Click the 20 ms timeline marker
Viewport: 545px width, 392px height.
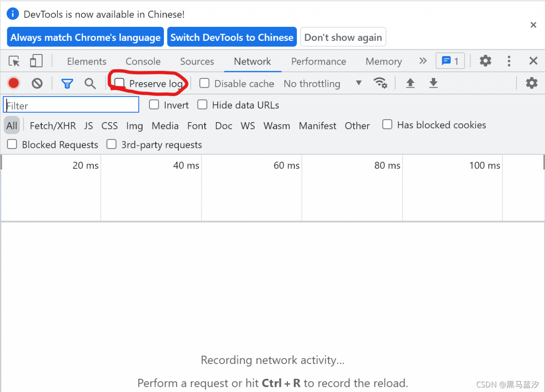click(x=86, y=166)
